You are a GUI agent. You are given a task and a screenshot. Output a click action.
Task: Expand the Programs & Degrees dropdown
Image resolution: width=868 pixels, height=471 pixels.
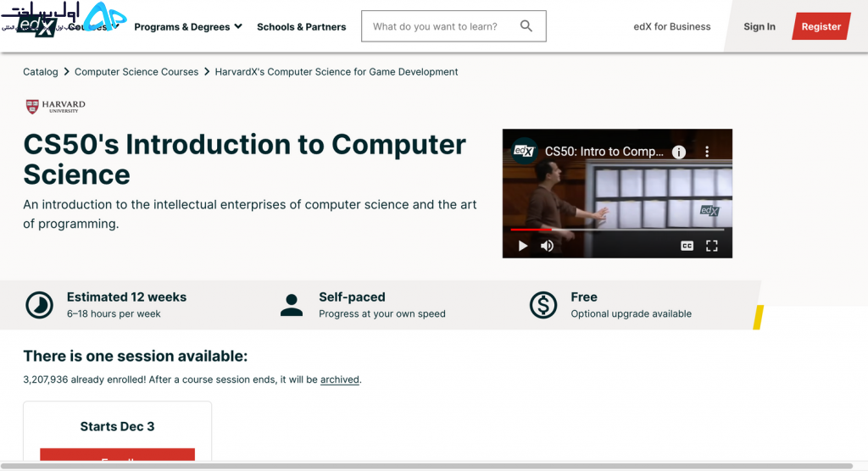point(187,27)
